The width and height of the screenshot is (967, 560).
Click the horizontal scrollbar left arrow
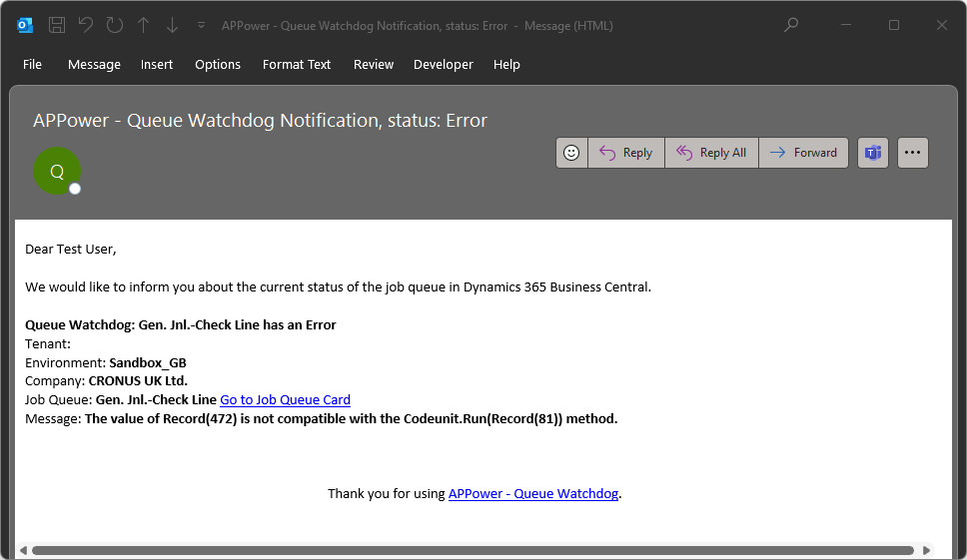coord(23,550)
